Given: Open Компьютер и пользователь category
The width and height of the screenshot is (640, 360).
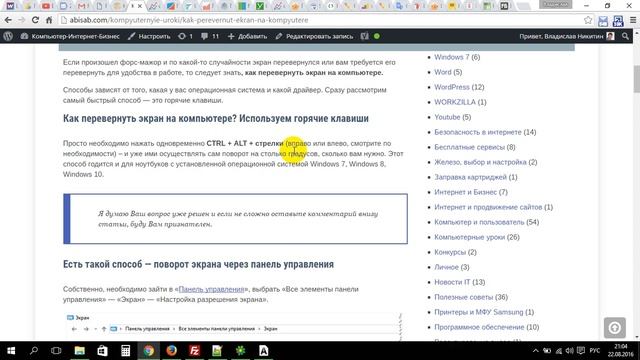Looking at the screenshot, I should click(x=479, y=222).
